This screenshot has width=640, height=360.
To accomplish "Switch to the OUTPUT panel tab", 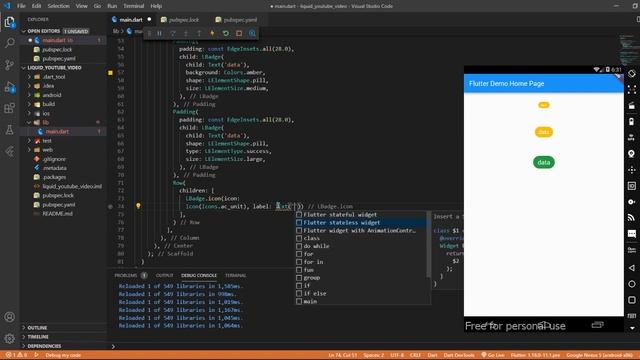I will 164,276.
